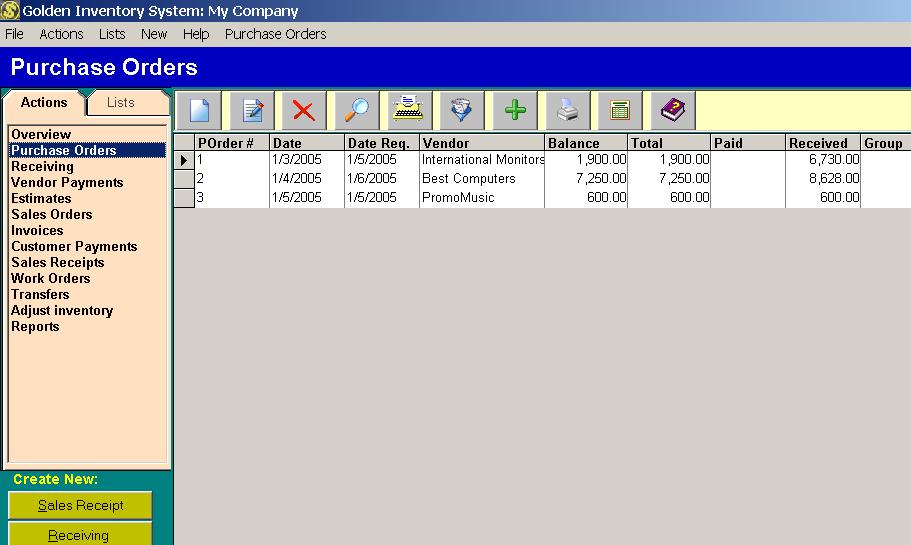Image resolution: width=911 pixels, height=545 pixels.
Task: Click the green plus icon
Action: pos(514,110)
